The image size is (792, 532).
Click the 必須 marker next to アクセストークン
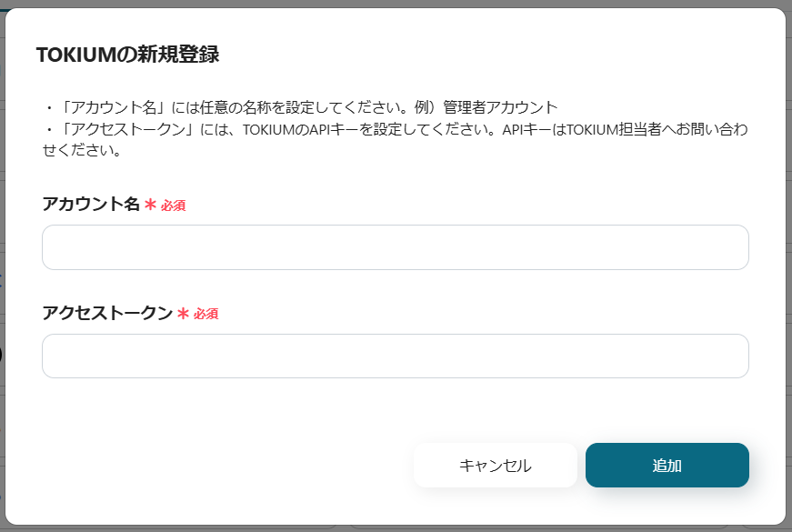click(x=206, y=315)
